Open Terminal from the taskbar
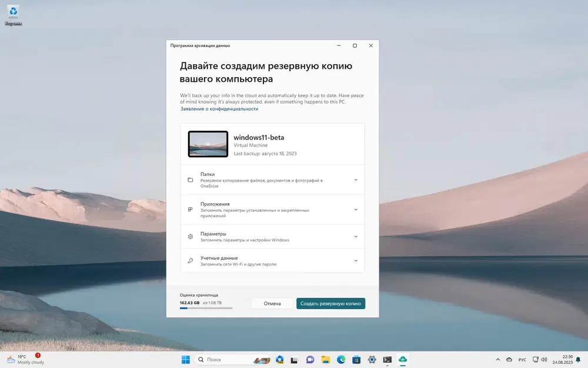Screen dimensions: 588x368 (387, 360)
